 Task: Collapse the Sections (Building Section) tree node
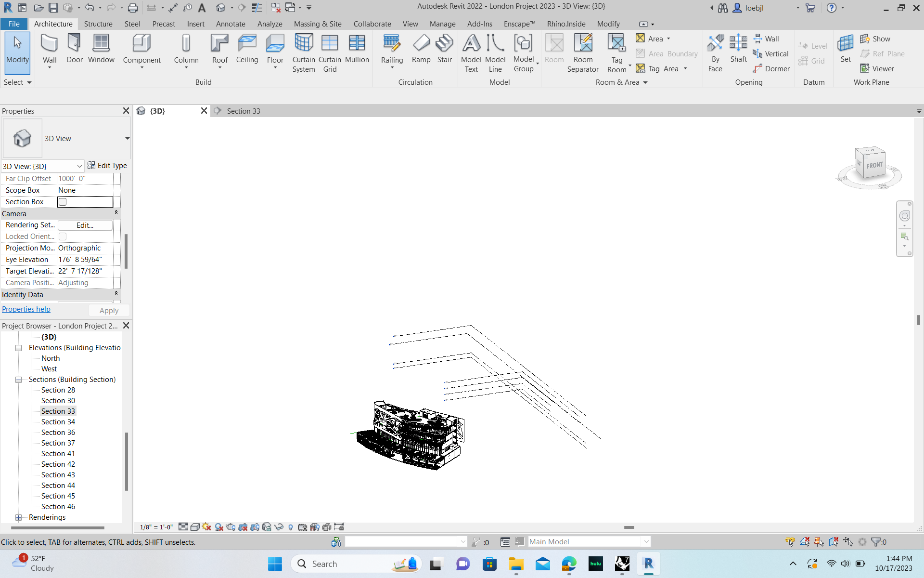pos(18,380)
